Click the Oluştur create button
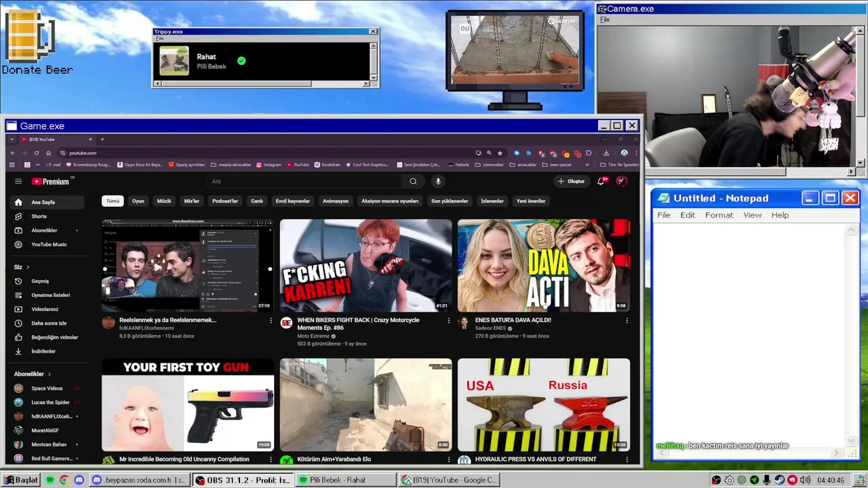This screenshot has width=868, height=488. tap(571, 181)
